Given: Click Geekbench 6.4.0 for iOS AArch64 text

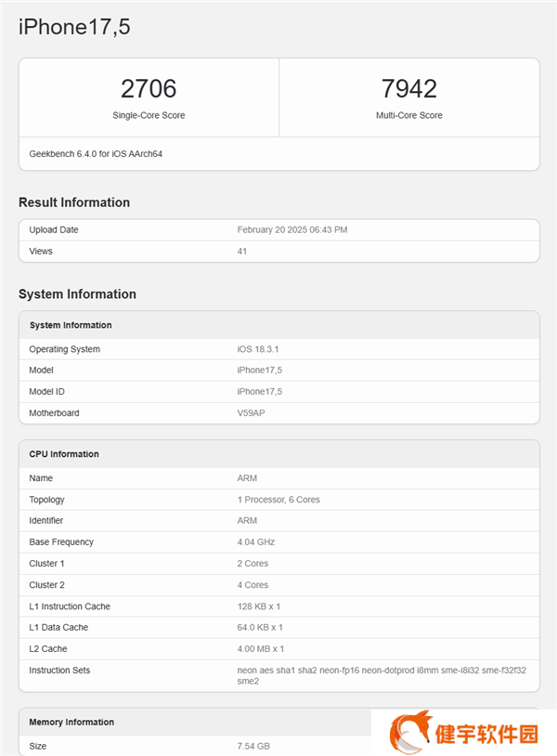Looking at the screenshot, I should [x=96, y=154].
